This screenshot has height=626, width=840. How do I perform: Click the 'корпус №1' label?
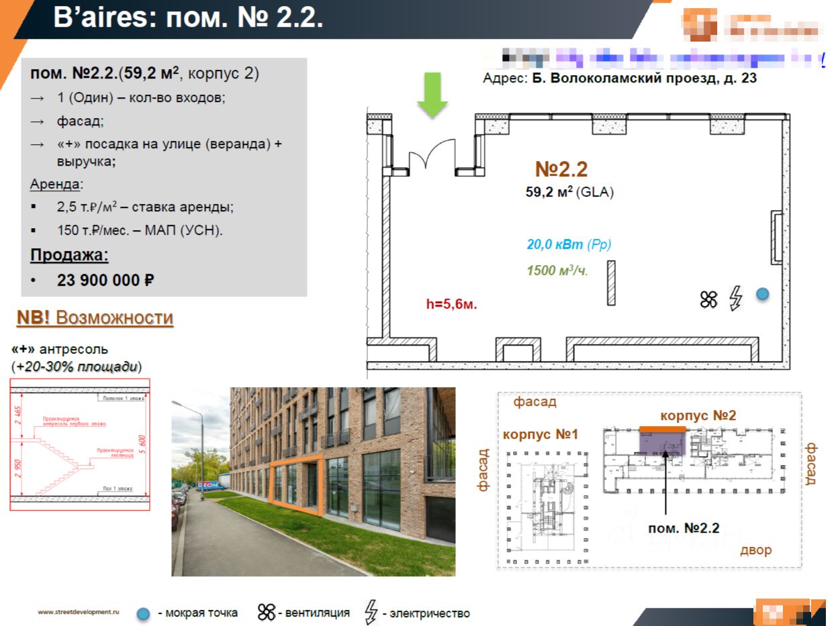coord(541,435)
